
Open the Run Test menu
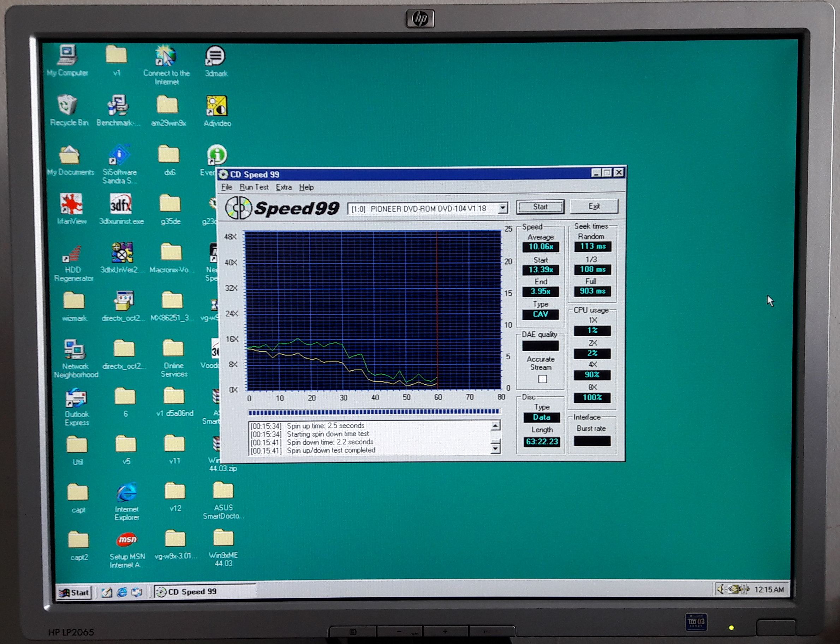coord(254,187)
